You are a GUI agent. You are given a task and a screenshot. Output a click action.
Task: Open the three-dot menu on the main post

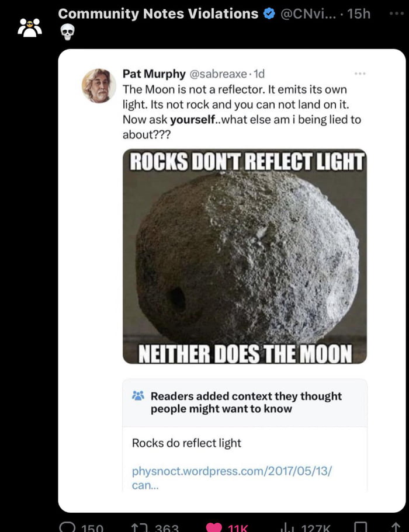394,13
